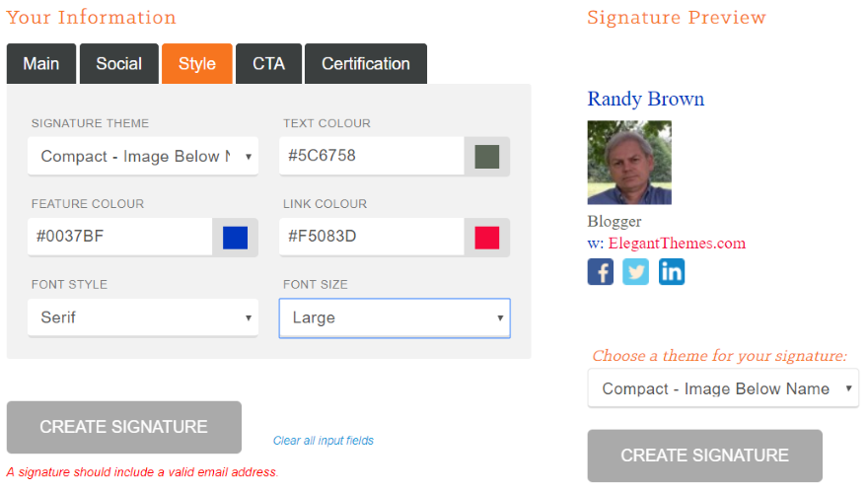The height and width of the screenshot is (490, 868).
Task: Open the Font Size dropdown
Action: 395,317
